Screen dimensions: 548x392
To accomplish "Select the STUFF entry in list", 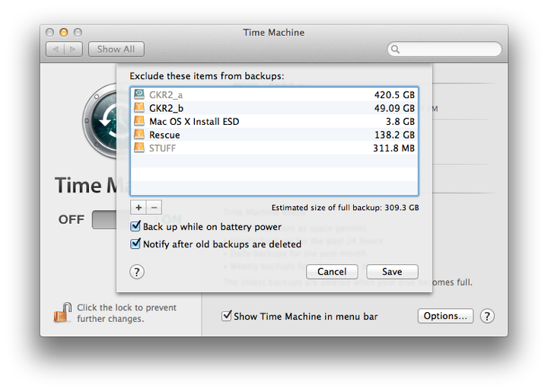I will [x=163, y=148].
